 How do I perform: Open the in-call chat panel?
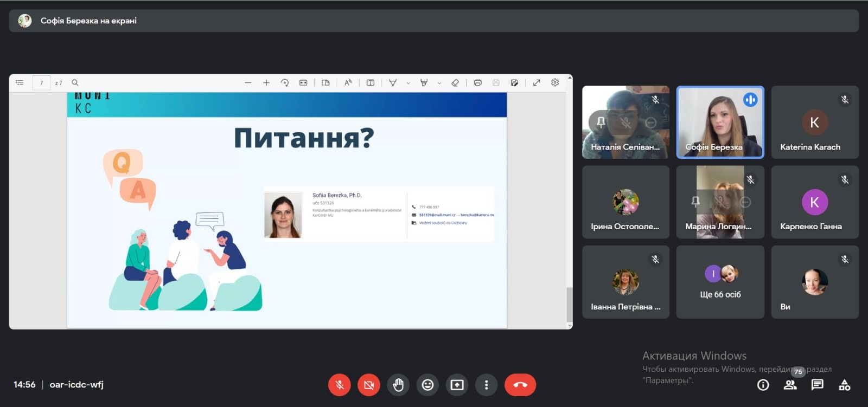(818, 385)
